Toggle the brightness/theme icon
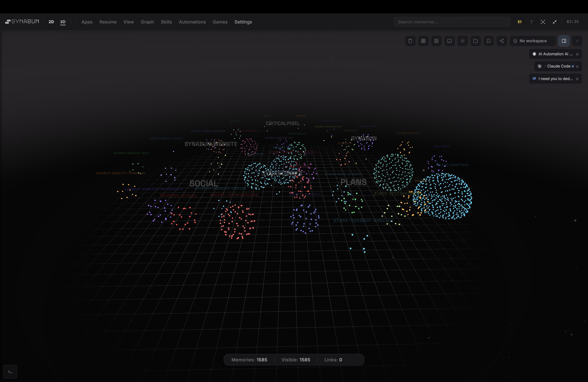Image resolution: width=588 pixels, height=382 pixels. click(462, 41)
